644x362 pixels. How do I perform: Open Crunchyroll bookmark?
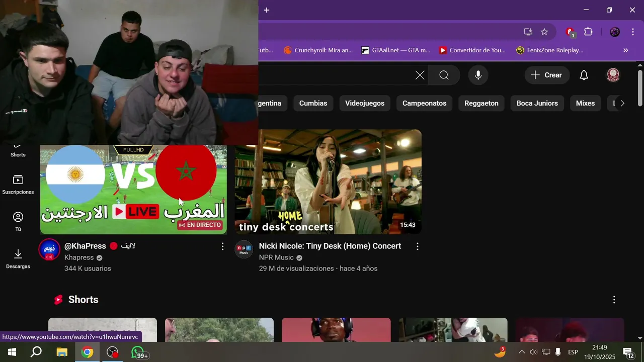pos(318,50)
